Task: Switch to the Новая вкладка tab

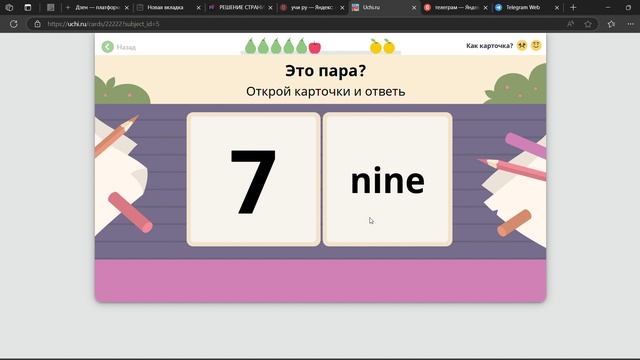Action: coord(169,7)
